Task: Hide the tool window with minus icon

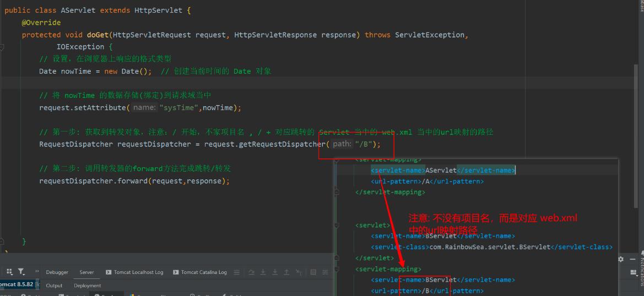Action: pos(633,259)
